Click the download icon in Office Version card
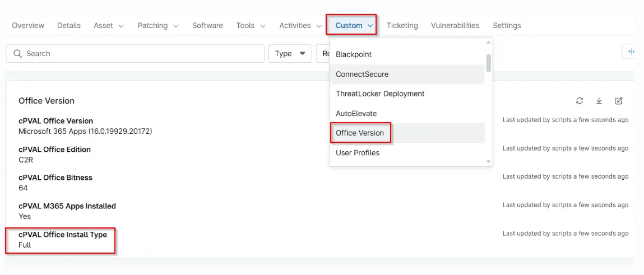Screen dimensions: 644x275 [599, 101]
